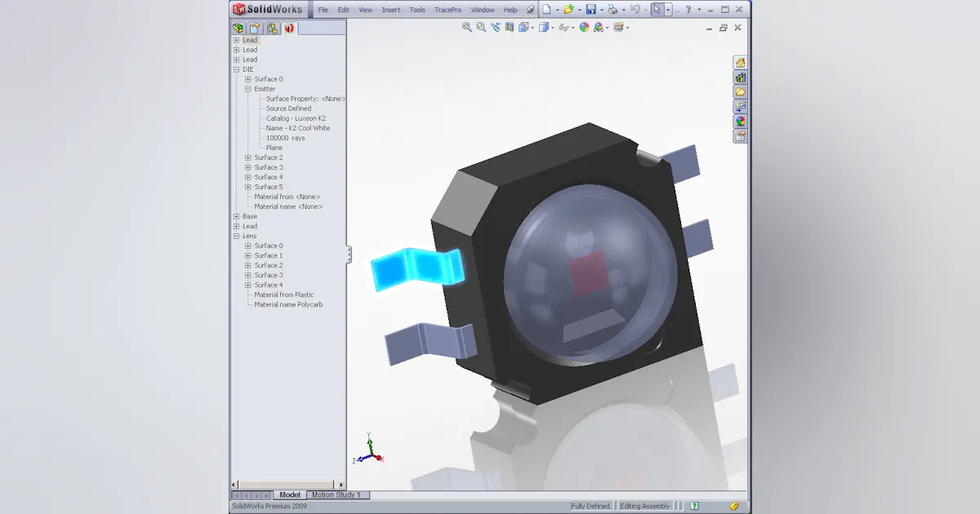Open the home icon in the task pane
Viewport: 980px width, 514px height.
pos(739,63)
